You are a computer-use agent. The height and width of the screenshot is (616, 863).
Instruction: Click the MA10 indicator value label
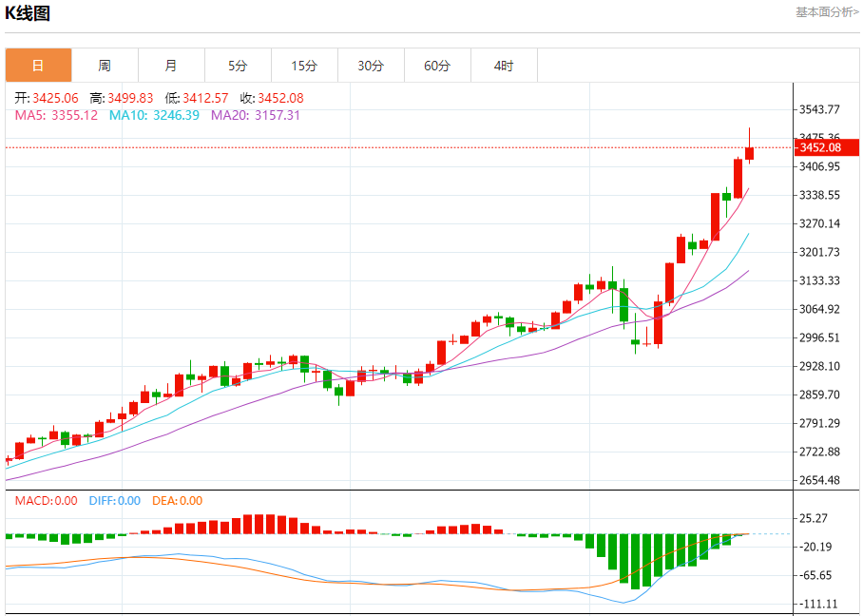pyautogui.click(x=154, y=115)
